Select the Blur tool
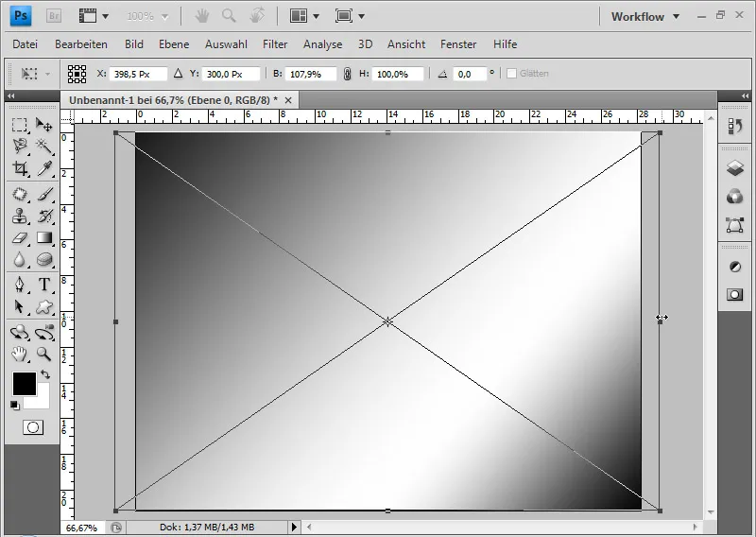This screenshot has height=537, width=756. pyautogui.click(x=19, y=260)
